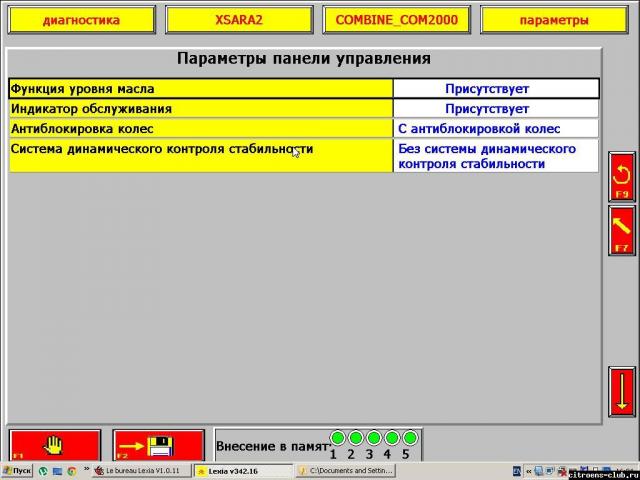Screen dimensions: 640x480
Task: Click green memory indicator number 4
Action: pyautogui.click(x=391, y=438)
